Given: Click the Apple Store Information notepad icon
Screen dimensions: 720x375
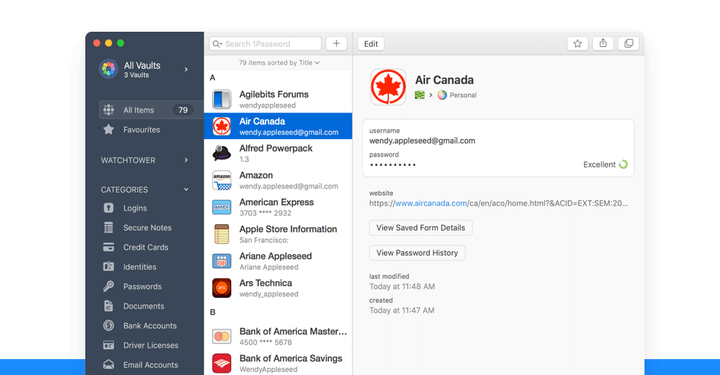Looking at the screenshot, I should coord(222,234).
